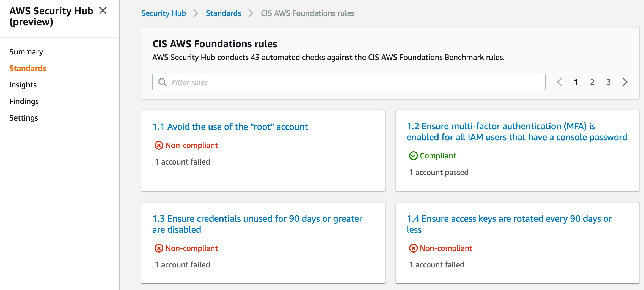Click the Security Hub breadcrumb link
The image size is (644, 290).
163,13
